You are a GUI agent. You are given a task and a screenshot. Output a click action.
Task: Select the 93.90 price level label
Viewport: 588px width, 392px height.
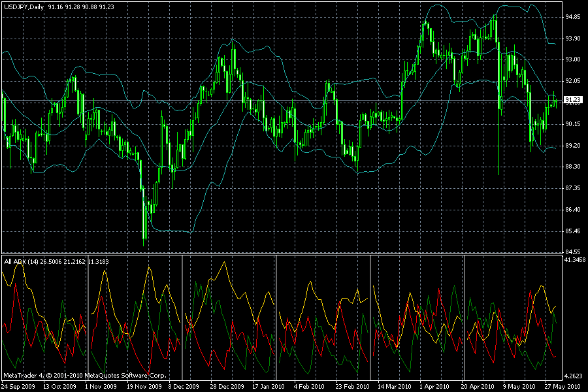(573, 39)
